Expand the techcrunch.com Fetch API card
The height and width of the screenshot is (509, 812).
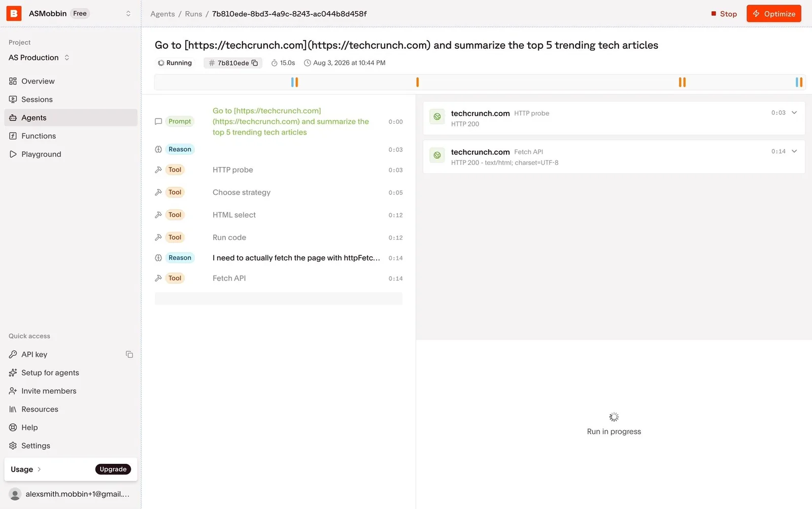pos(794,151)
